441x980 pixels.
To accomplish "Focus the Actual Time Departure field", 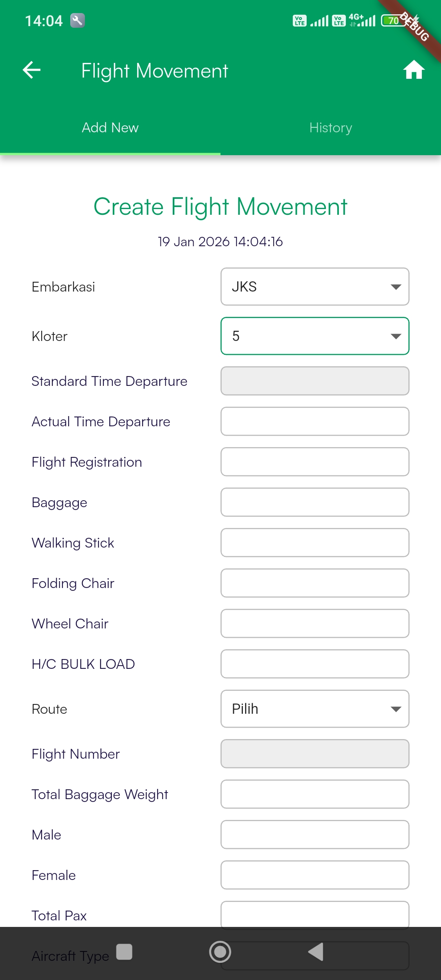I will pos(315,421).
